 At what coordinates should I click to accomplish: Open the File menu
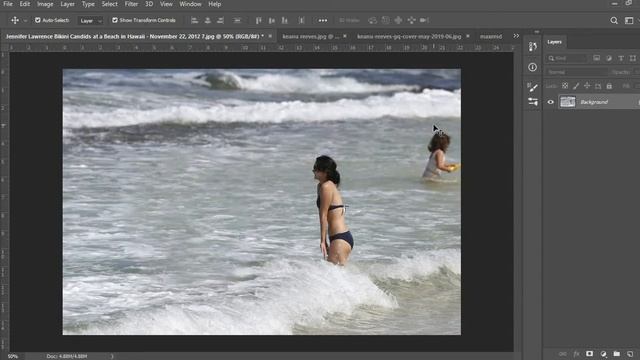(x=8, y=4)
